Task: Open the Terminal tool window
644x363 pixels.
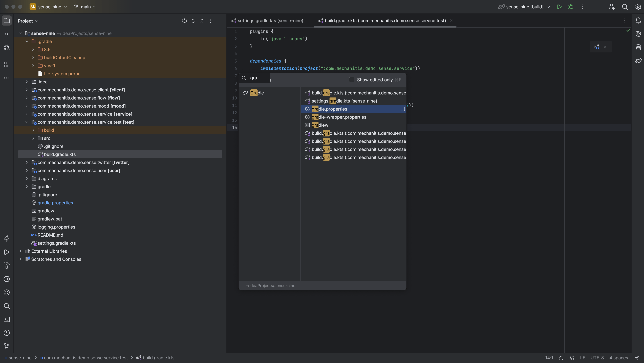Action: pos(7,319)
